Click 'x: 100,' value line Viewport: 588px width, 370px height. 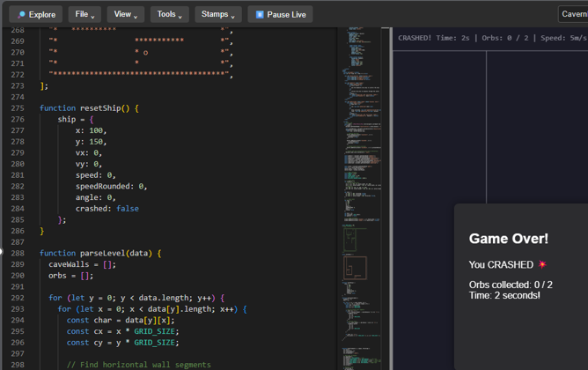(92, 130)
